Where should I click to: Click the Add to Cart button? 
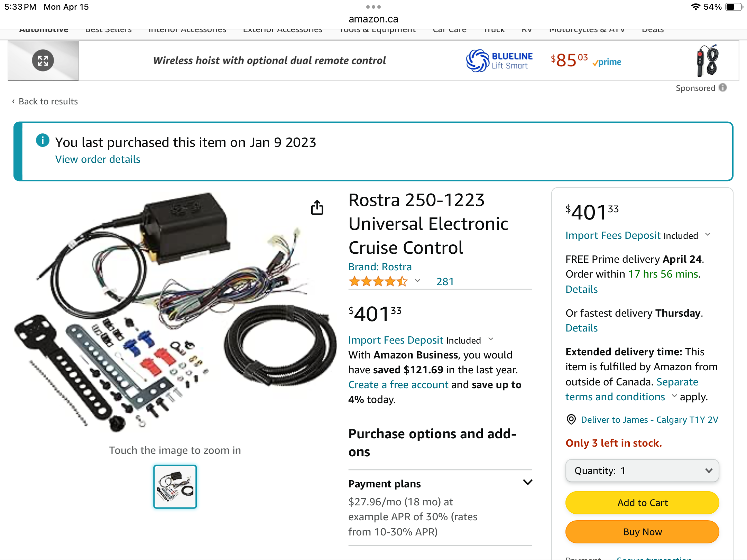(642, 503)
